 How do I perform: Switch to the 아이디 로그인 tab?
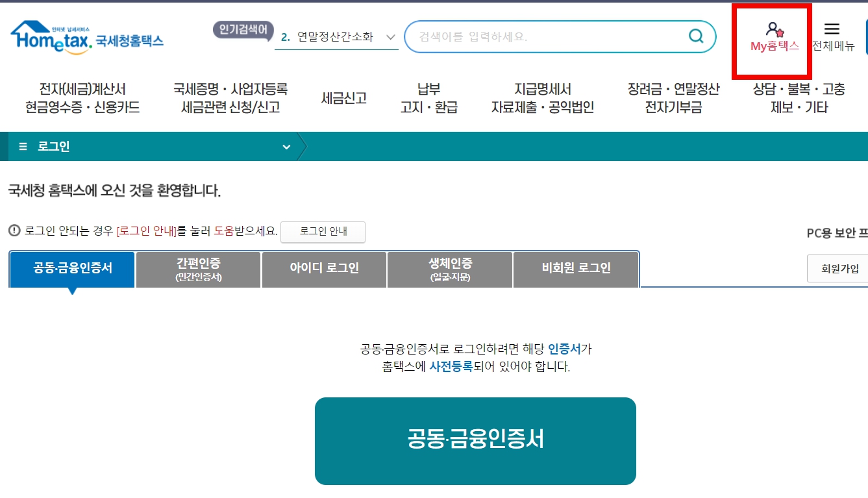click(323, 269)
